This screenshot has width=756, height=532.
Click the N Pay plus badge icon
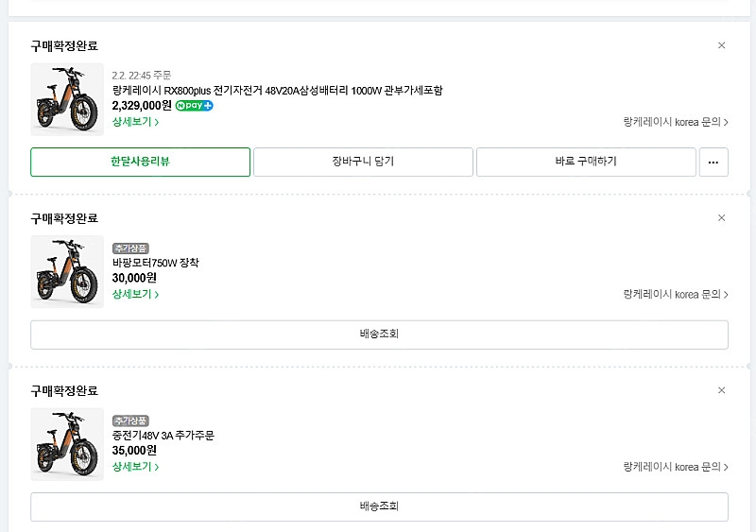click(195, 106)
